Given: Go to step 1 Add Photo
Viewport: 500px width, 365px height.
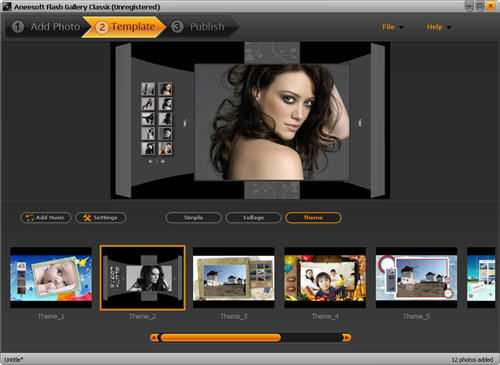Looking at the screenshot, I should click(46, 27).
